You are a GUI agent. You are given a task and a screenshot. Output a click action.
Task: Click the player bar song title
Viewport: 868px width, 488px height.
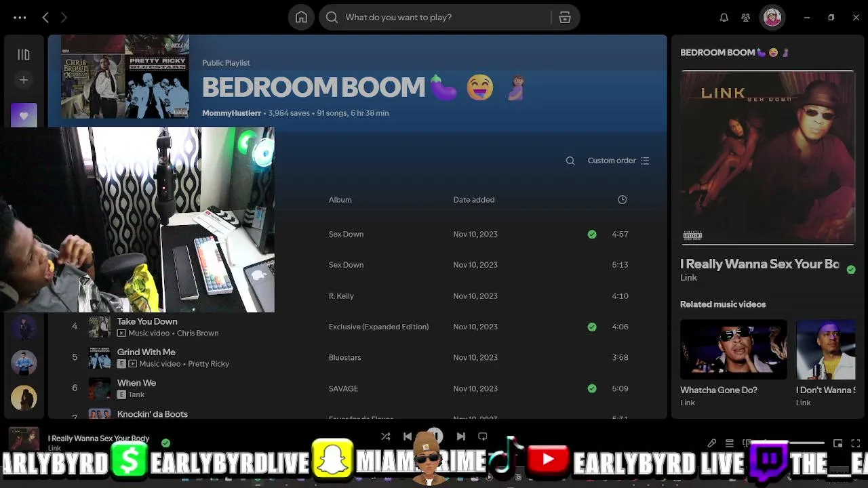click(x=99, y=439)
